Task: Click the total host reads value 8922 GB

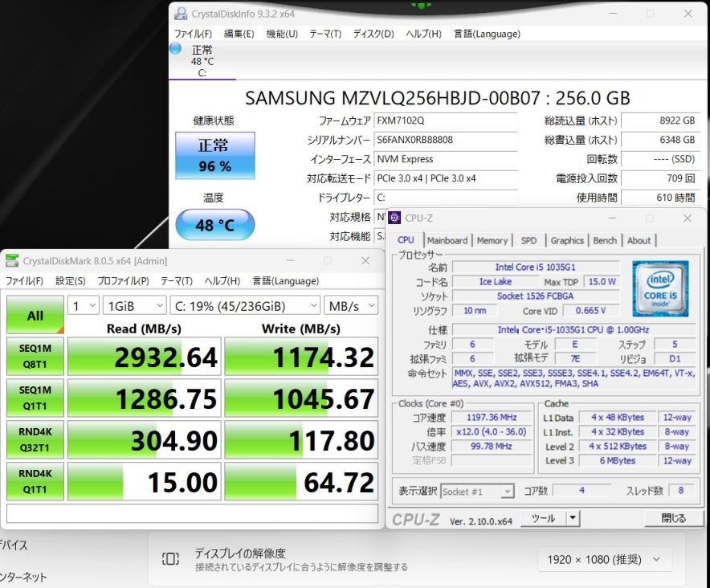Action: click(x=660, y=121)
